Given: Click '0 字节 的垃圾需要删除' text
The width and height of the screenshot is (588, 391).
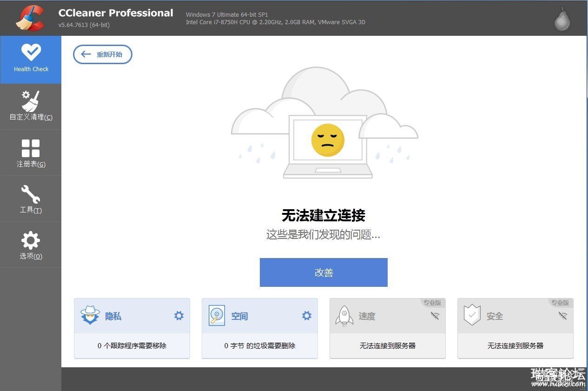Looking at the screenshot, I should [260, 346].
